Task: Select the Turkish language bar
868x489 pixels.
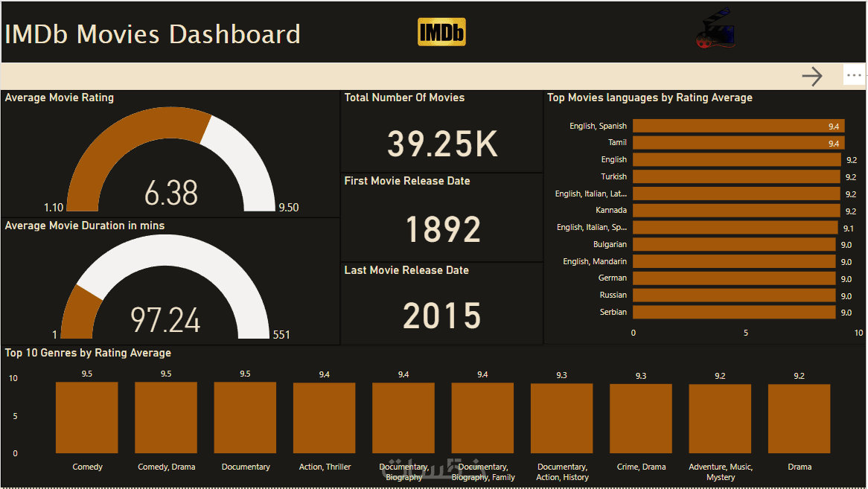Action: pyautogui.click(x=736, y=177)
